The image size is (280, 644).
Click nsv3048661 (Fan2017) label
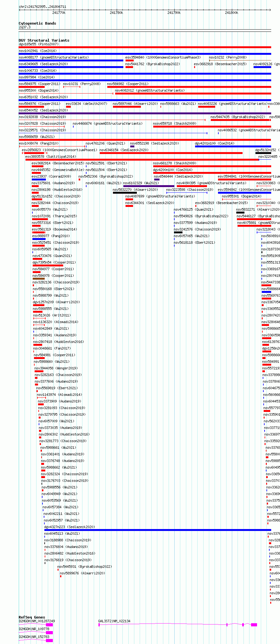pyautogui.click(x=52, y=348)
